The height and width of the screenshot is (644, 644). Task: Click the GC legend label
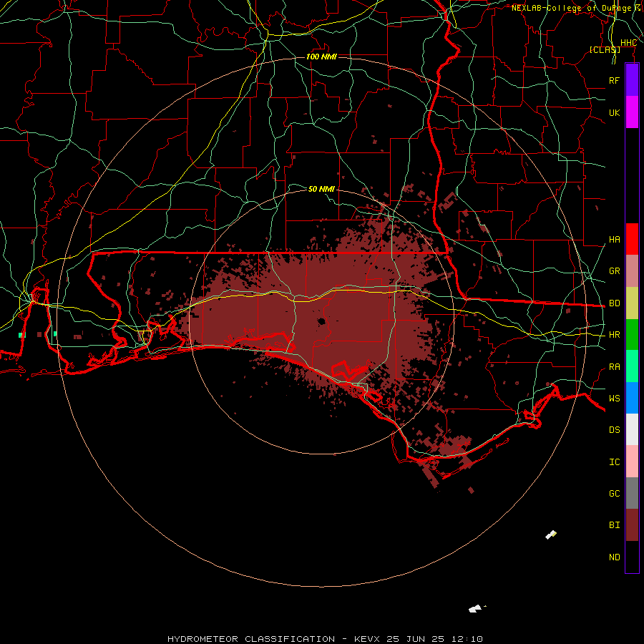[615, 494]
